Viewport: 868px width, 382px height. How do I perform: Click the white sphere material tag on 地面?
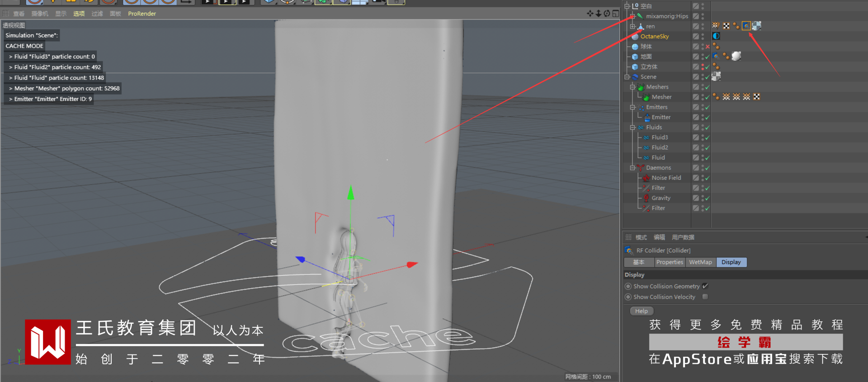point(736,56)
